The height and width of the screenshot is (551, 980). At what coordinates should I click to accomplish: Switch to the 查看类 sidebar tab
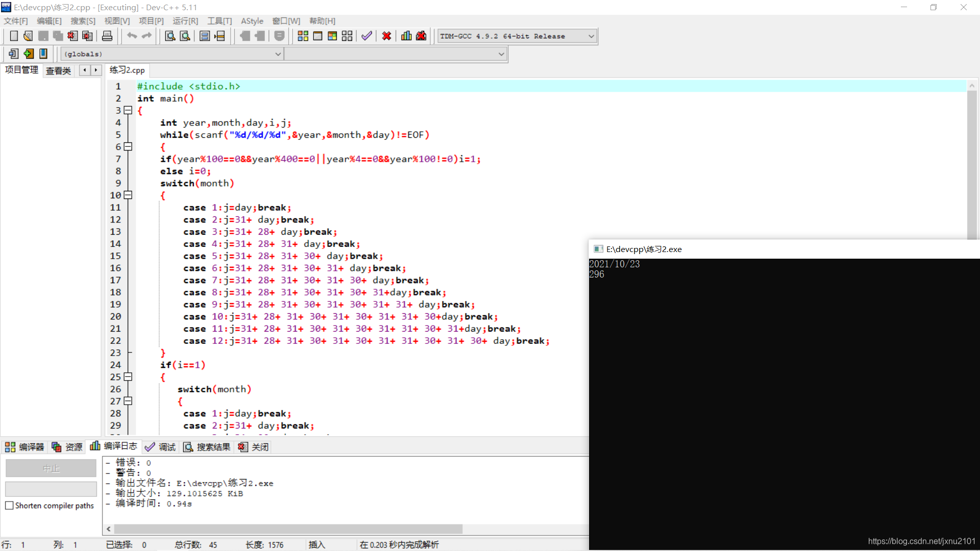[58, 71]
